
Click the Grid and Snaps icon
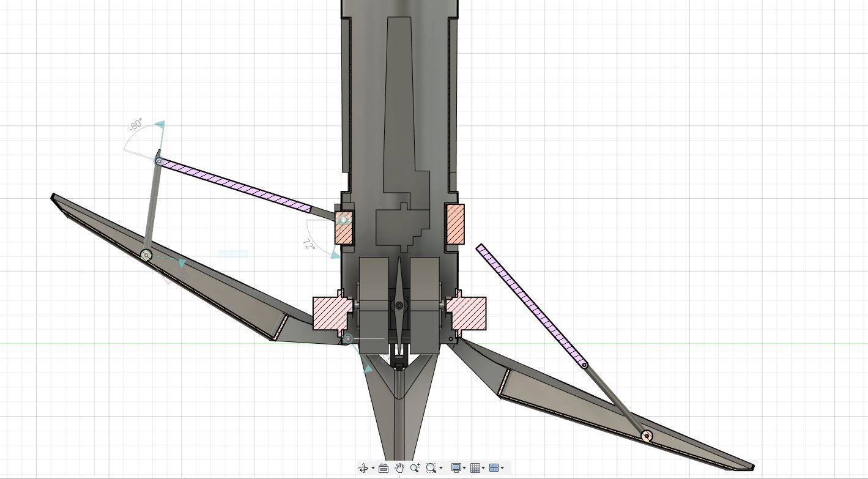tap(475, 468)
